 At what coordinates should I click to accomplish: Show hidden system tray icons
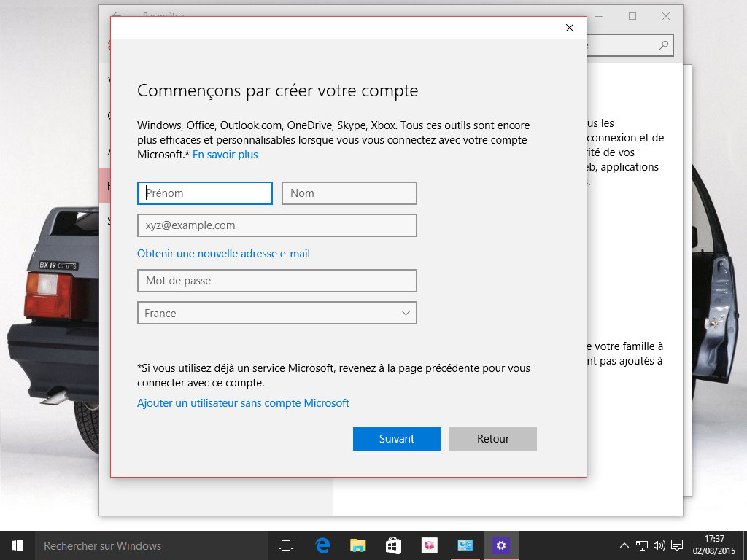pos(624,545)
